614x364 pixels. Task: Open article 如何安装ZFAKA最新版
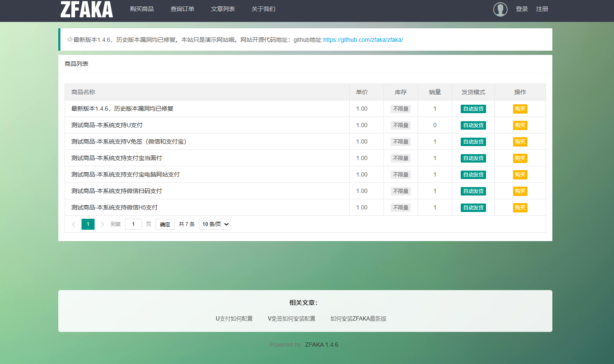pyautogui.click(x=359, y=319)
